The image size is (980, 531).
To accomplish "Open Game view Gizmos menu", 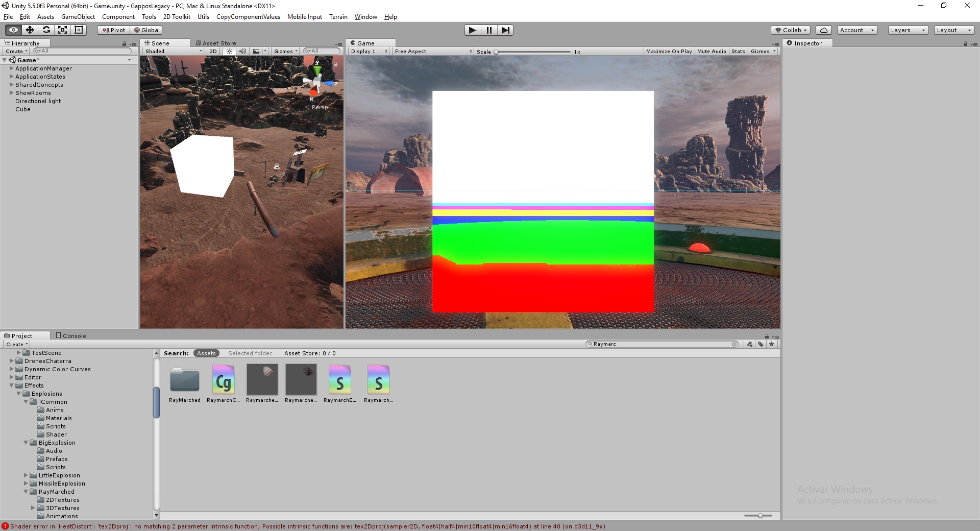I will pos(763,52).
